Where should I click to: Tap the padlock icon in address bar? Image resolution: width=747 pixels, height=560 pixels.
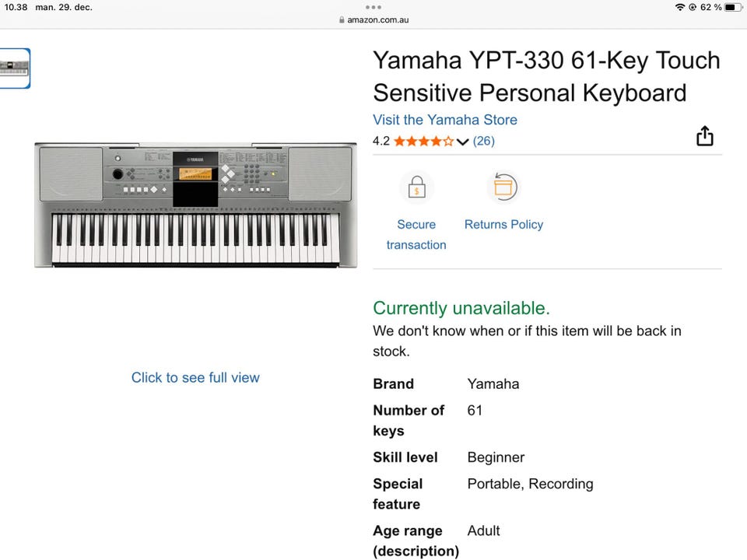(x=342, y=20)
